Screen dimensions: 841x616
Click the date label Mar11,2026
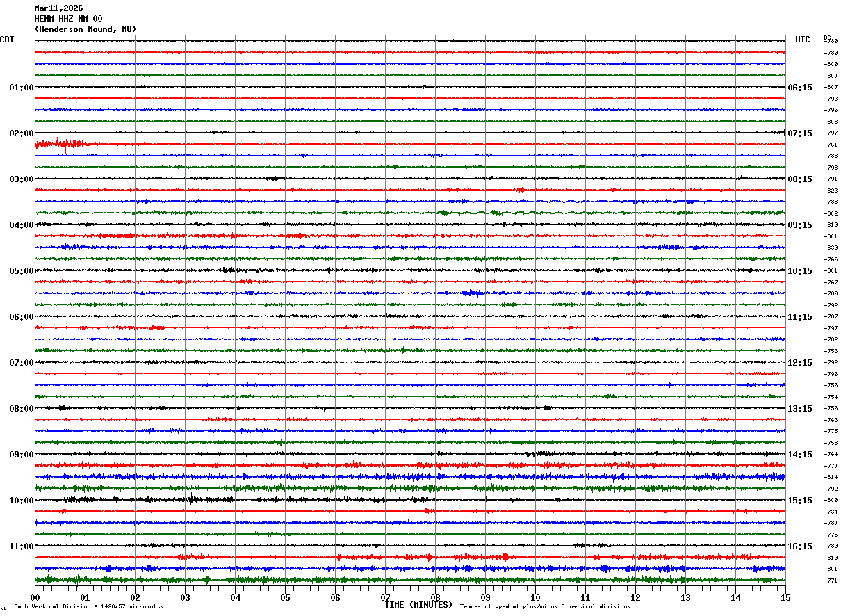coord(58,8)
